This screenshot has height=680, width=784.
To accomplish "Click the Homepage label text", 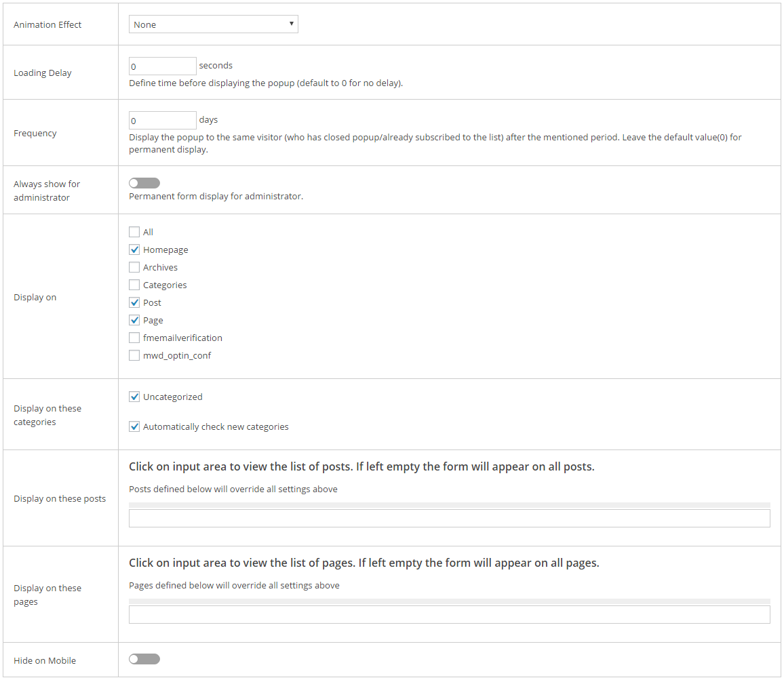I will coord(165,249).
